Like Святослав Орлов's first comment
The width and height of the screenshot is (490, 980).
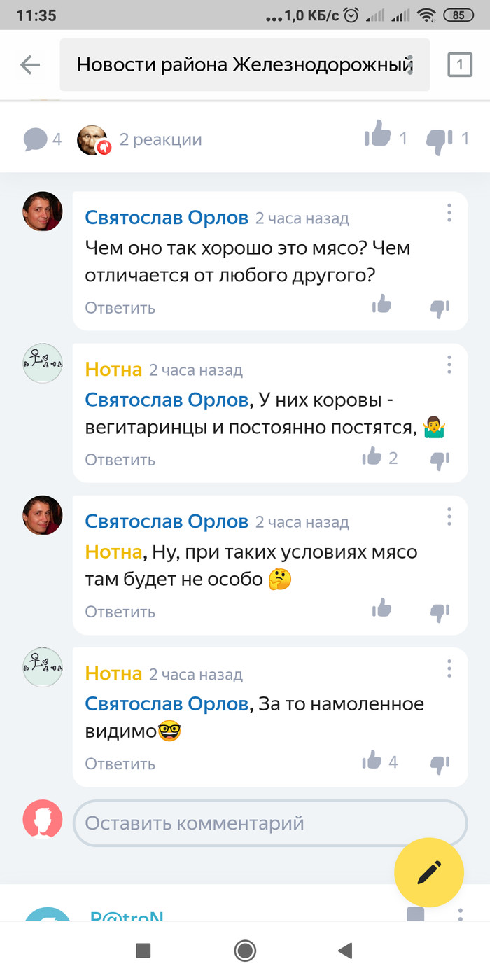click(381, 304)
